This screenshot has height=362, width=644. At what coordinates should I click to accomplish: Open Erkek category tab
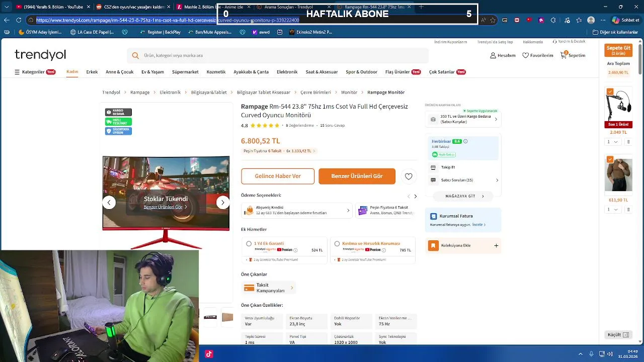click(x=92, y=72)
